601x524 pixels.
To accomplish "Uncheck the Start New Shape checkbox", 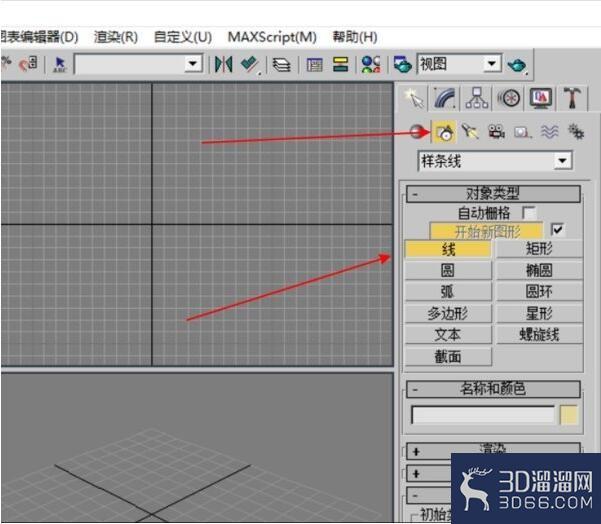I will 557,230.
